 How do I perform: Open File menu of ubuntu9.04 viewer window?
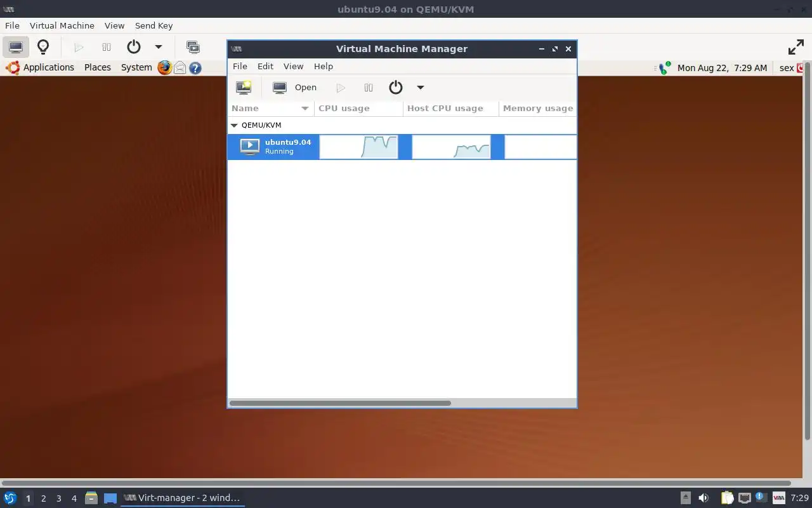[x=12, y=25]
